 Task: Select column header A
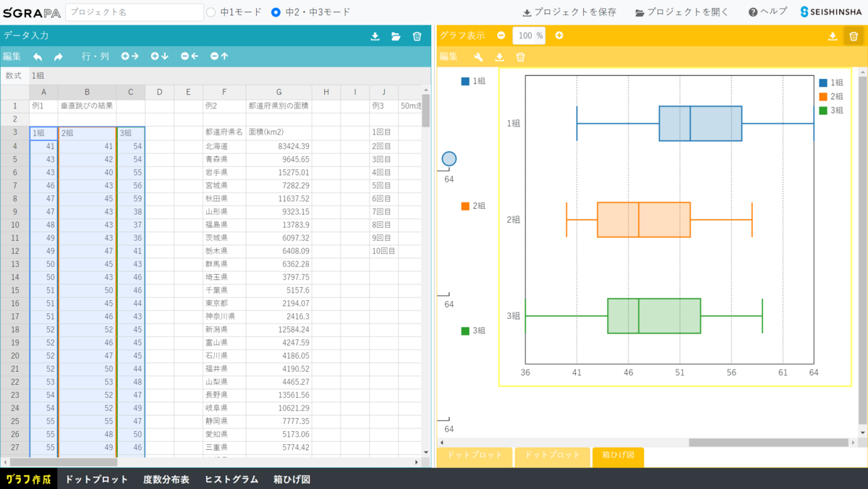43,92
